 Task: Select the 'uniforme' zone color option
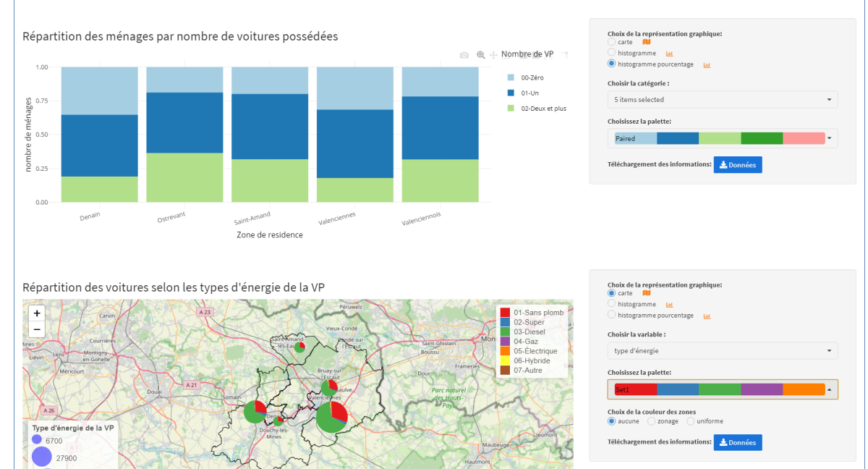pyautogui.click(x=691, y=421)
